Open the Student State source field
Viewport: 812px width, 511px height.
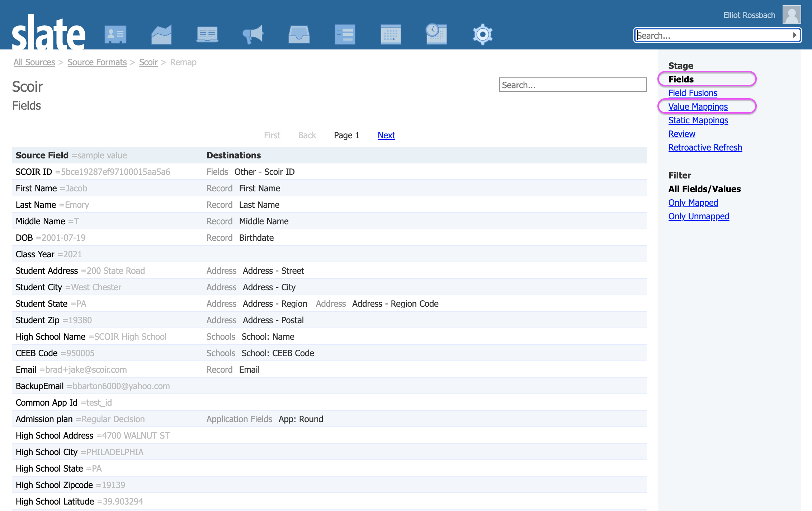(x=42, y=304)
